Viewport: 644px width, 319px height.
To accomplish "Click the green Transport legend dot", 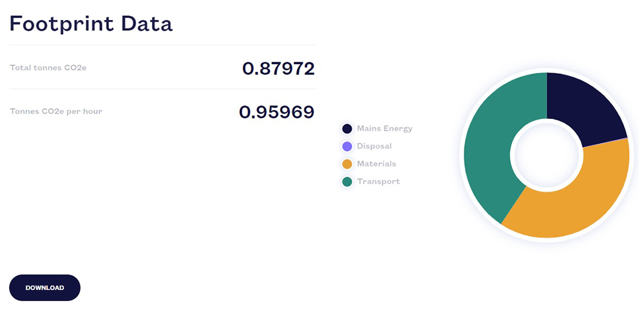I will point(347,182).
